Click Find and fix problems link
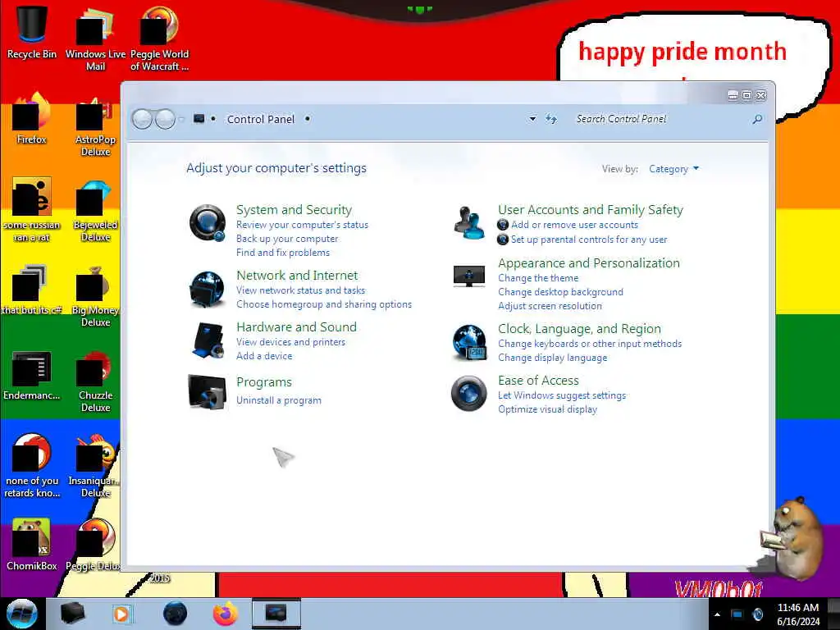Screen dimensions: 840x630 click(x=283, y=253)
